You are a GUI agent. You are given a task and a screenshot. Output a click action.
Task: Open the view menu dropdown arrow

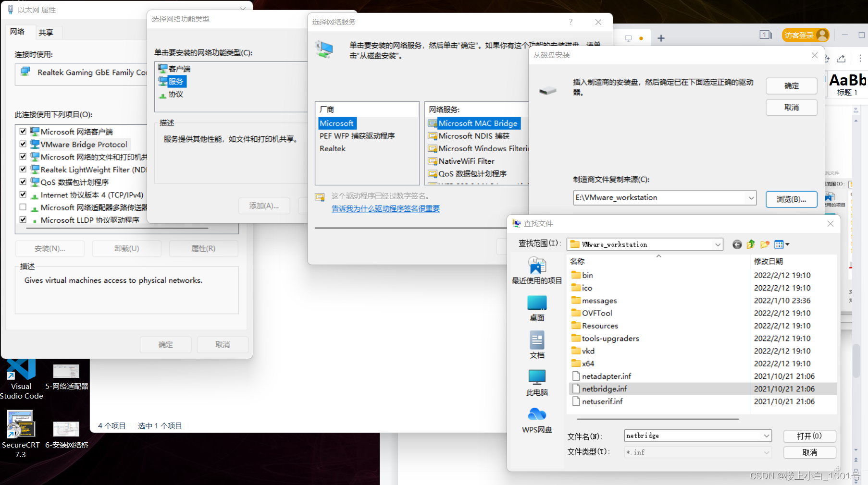tap(787, 244)
